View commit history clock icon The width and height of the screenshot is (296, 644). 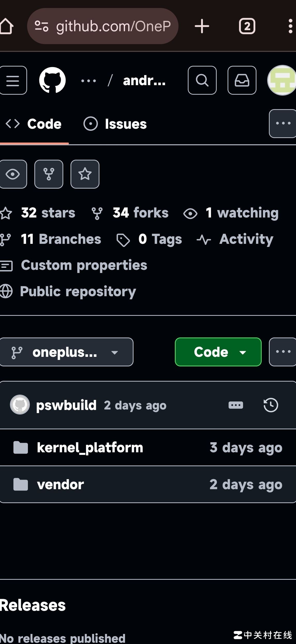click(x=271, y=405)
